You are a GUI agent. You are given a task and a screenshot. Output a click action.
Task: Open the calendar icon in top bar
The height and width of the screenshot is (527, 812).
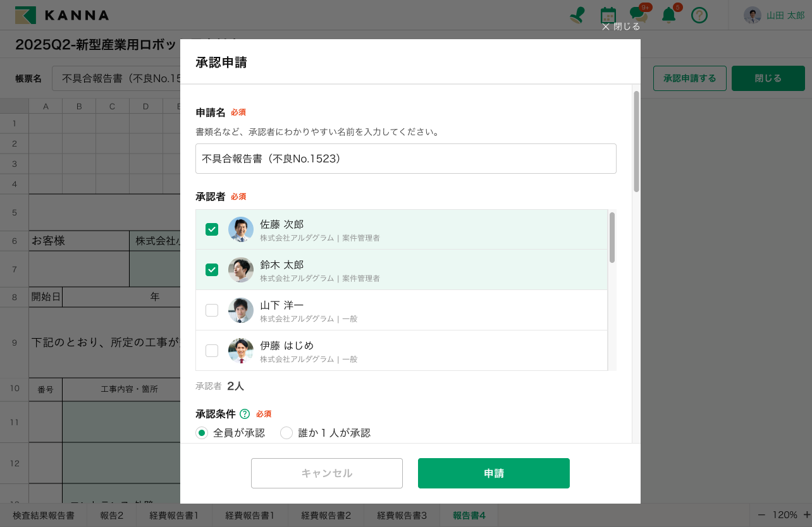pyautogui.click(x=608, y=15)
